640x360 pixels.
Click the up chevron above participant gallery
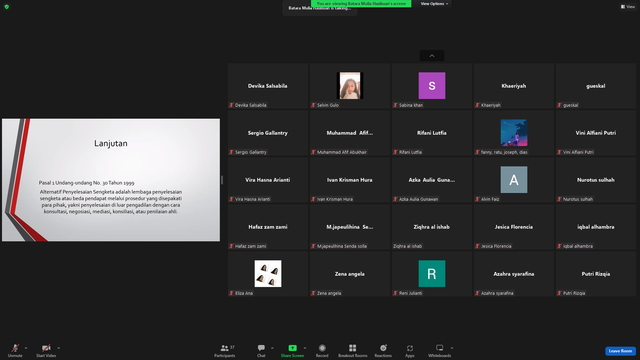(432, 56)
